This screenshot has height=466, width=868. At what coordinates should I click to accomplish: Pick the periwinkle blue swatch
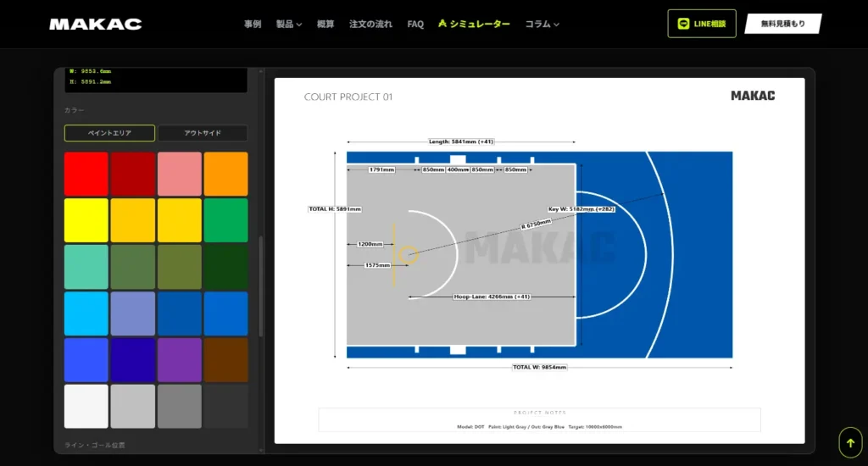[133, 313]
